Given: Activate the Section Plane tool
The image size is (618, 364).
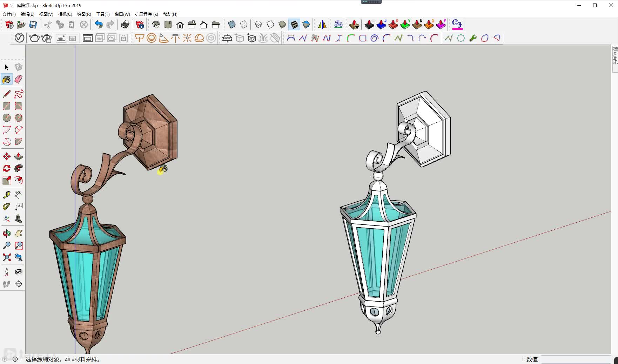Looking at the screenshot, I should [x=19, y=284].
